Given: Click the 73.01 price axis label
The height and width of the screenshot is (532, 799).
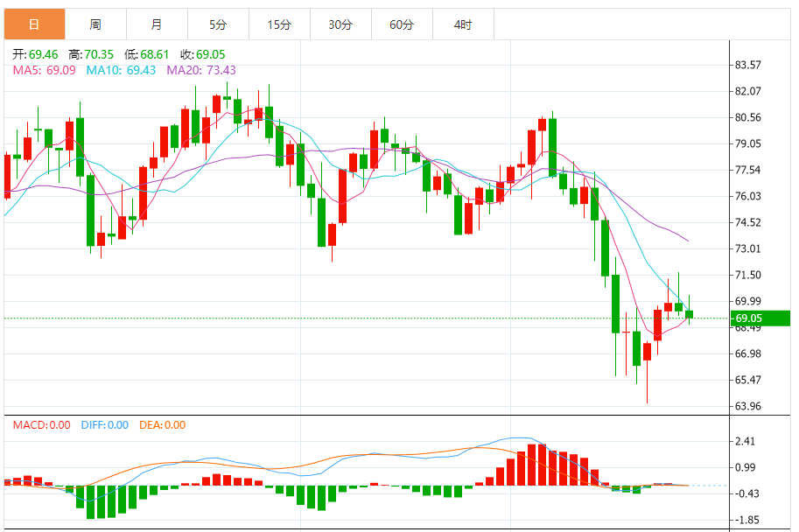Looking at the screenshot, I should pos(748,248).
